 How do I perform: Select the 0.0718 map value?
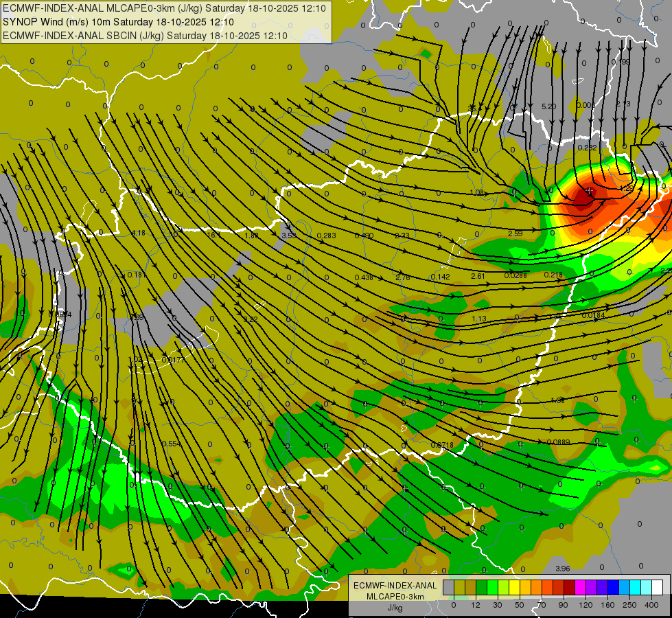[442, 445]
